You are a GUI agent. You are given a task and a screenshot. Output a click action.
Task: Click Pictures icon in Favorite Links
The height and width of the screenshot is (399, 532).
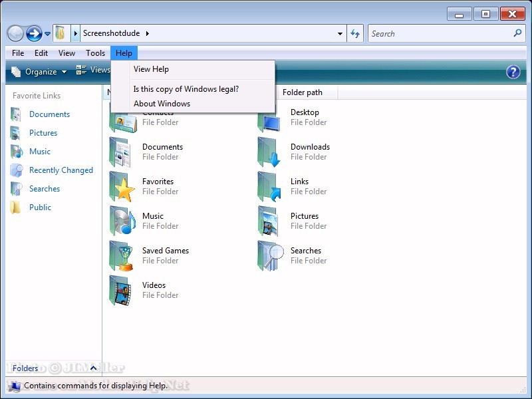coord(16,132)
